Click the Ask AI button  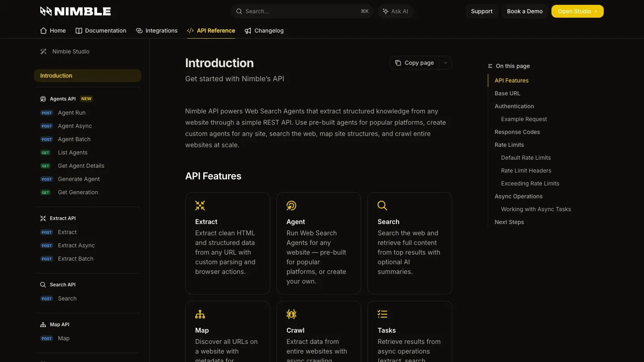click(396, 11)
